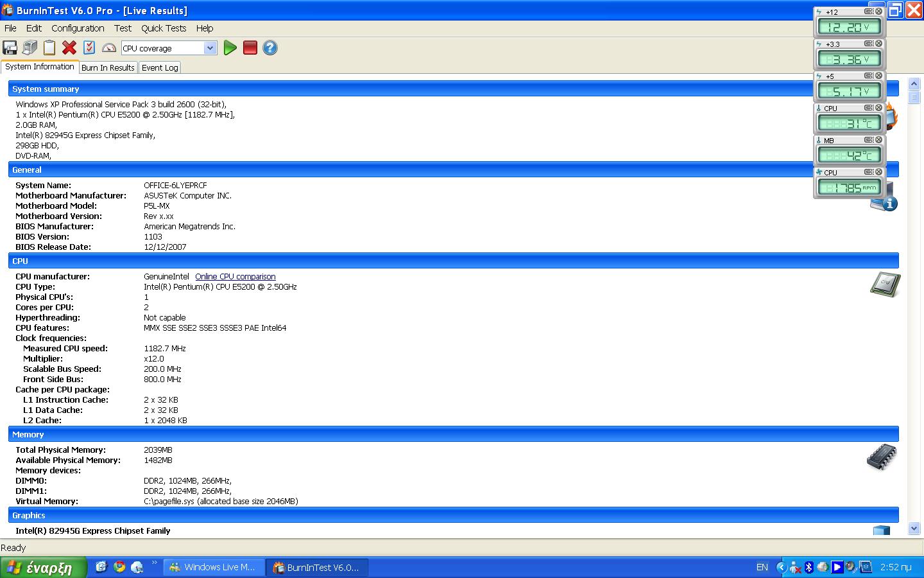Image resolution: width=924 pixels, height=578 pixels.
Task: Open the Quick Tests menu
Action: pos(164,28)
